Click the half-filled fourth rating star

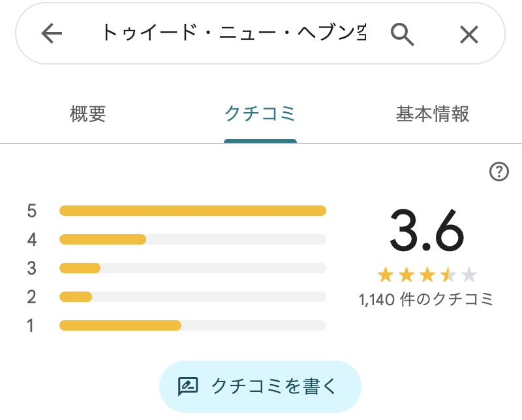[448, 275]
